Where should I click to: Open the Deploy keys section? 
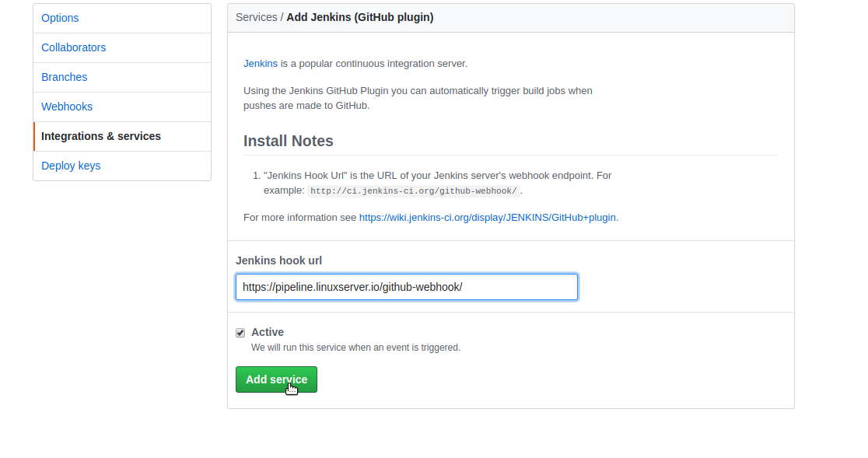coord(71,166)
